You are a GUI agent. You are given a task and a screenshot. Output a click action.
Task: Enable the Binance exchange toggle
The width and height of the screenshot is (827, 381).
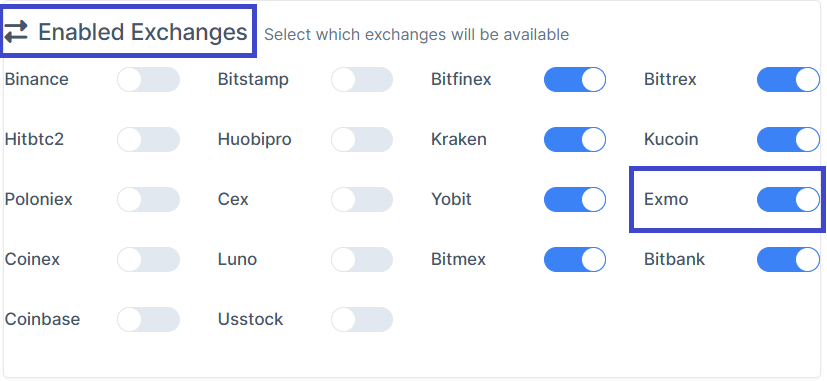(x=148, y=80)
